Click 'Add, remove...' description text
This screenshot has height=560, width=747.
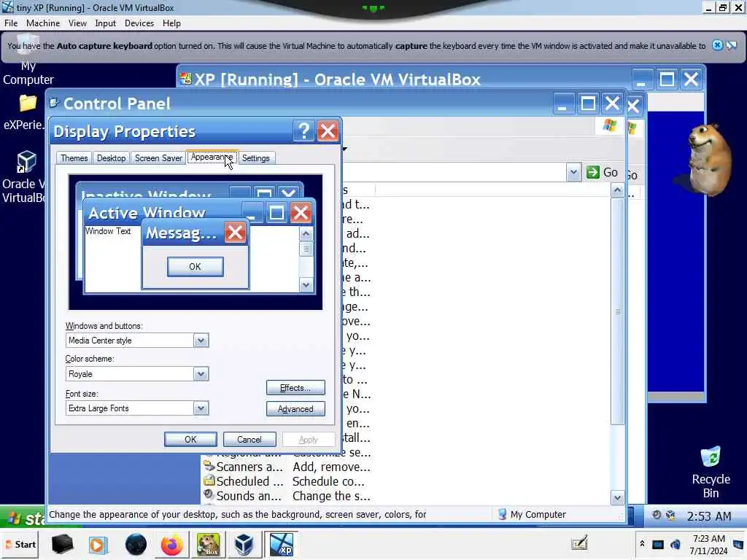pos(331,467)
